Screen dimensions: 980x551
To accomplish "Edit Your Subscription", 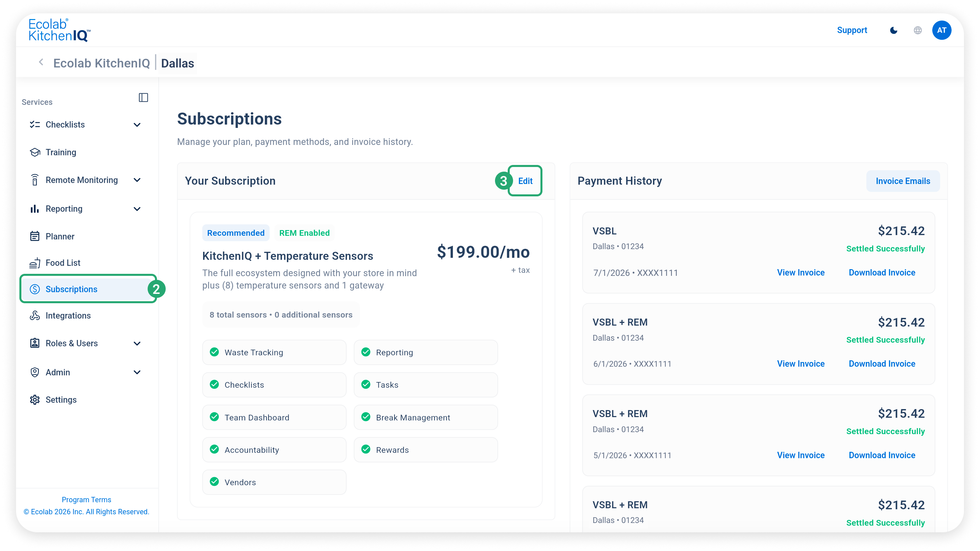I will (x=525, y=181).
